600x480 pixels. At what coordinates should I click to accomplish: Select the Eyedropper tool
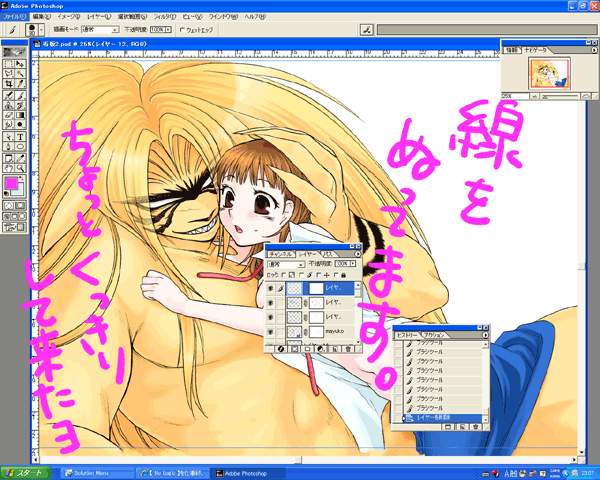[x=20, y=158]
